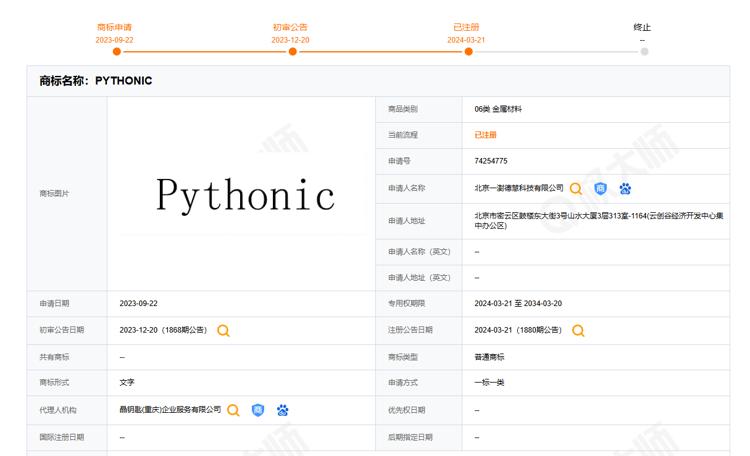Click the 2024-03-21 (1880期公告) text

pos(518,330)
